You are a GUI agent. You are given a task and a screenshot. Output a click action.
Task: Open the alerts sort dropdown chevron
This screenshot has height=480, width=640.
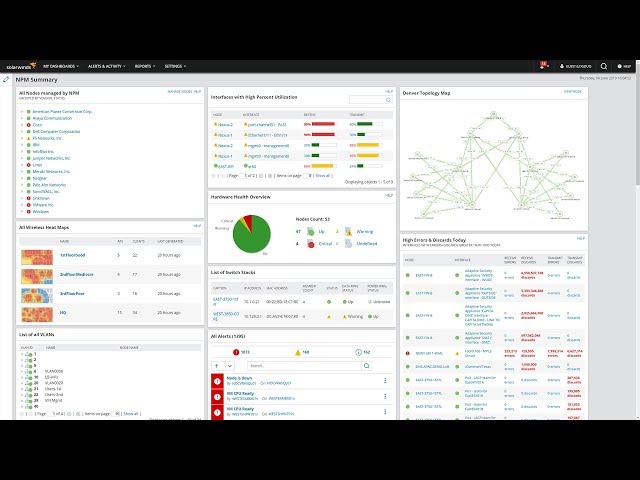[x=230, y=366]
